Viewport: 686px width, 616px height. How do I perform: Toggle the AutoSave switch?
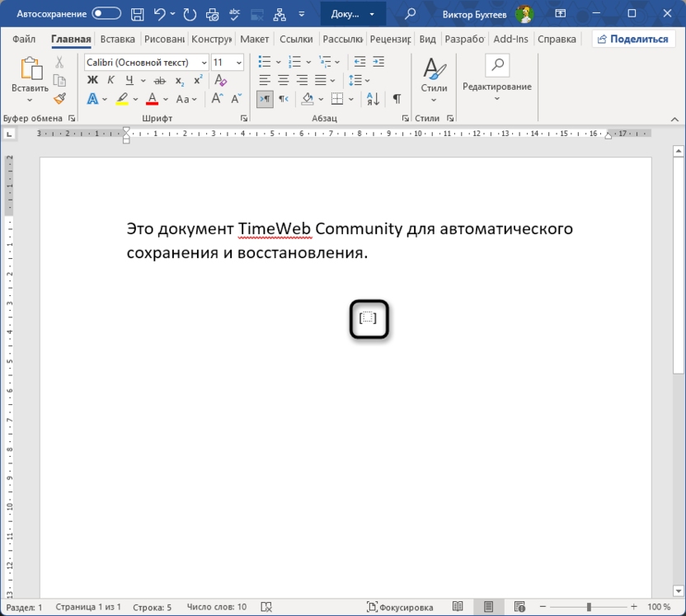(106, 13)
